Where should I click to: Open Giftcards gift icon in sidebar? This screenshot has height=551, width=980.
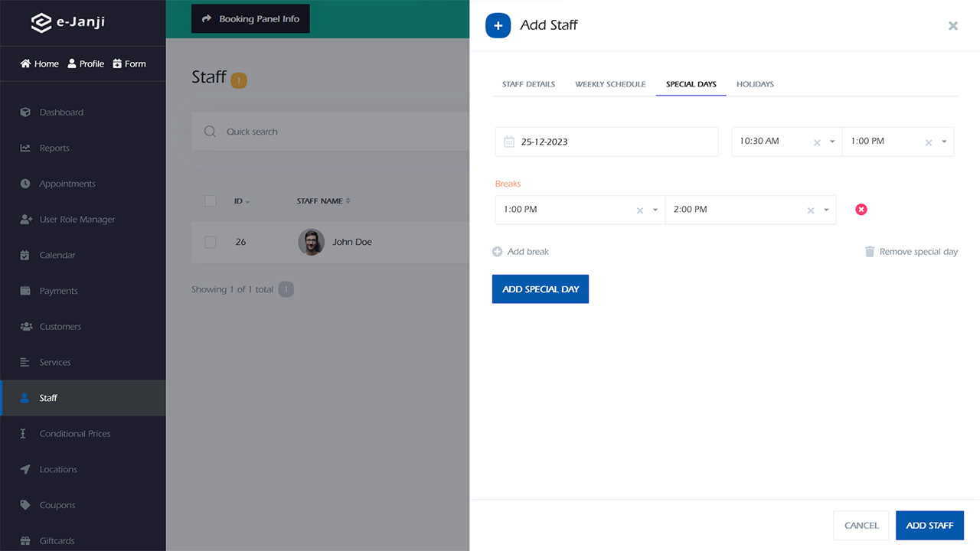pyautogui.click(x=25, y=541)
